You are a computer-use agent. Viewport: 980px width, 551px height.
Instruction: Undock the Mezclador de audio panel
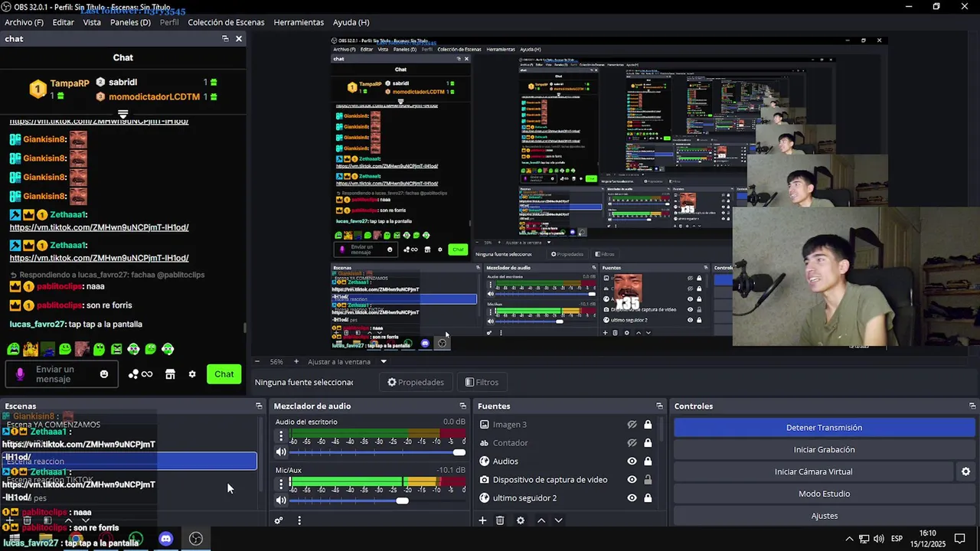pyautogui.click(x=462, y=406)
